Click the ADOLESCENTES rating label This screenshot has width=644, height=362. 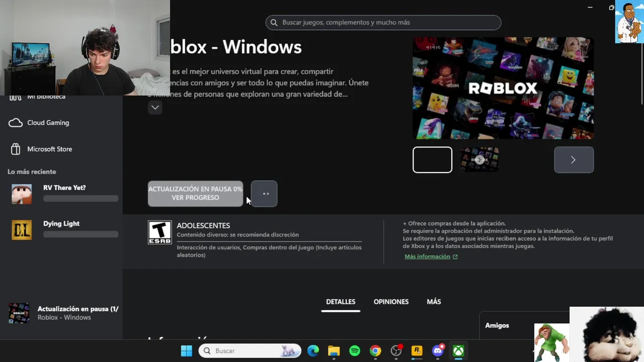(x=203, y=226)
